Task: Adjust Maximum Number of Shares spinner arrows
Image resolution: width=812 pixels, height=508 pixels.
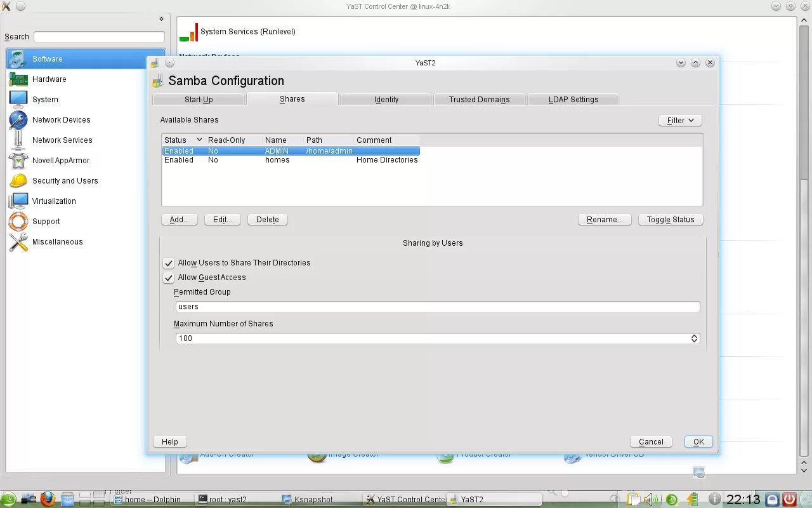Action: pos(694,338)
